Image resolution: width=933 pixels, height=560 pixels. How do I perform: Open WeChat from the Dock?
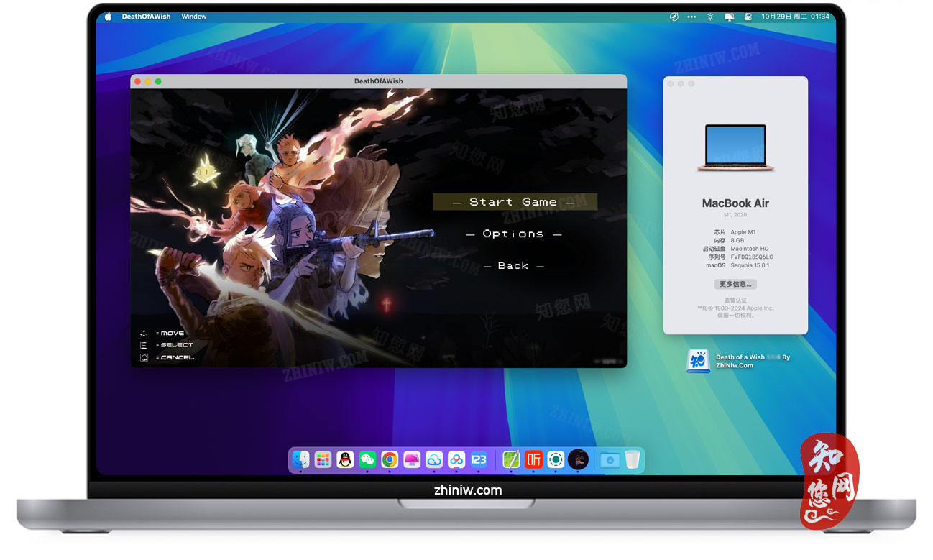click(x=367, y=459)
